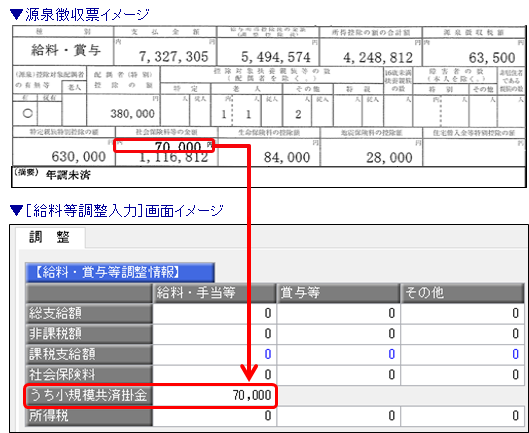
Task: Click the 課税支給額 row label
Action: [89, 354]
